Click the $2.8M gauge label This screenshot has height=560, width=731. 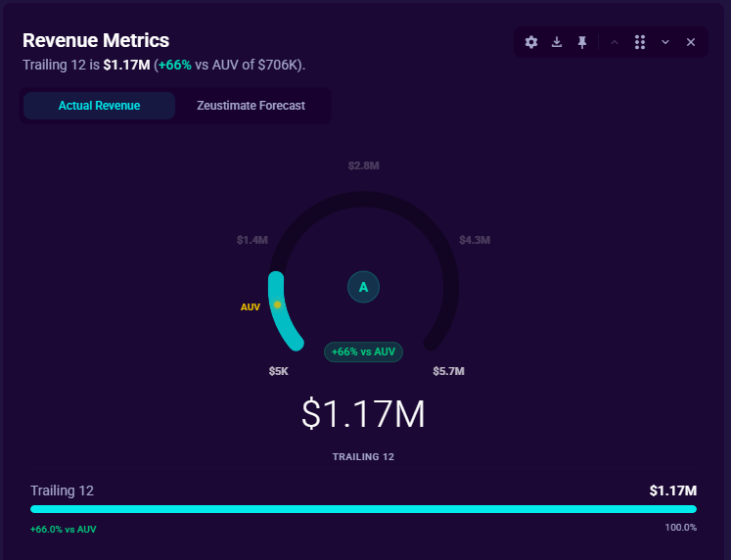tap(364, 165)
